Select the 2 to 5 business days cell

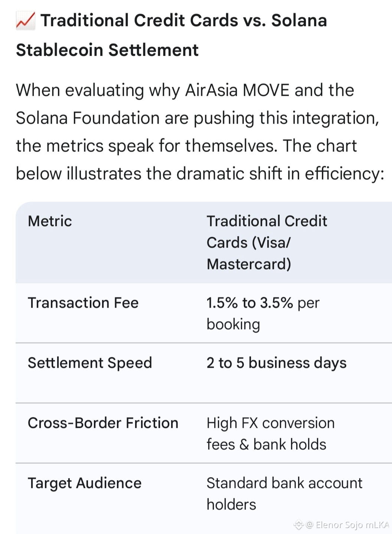[277, 363]
